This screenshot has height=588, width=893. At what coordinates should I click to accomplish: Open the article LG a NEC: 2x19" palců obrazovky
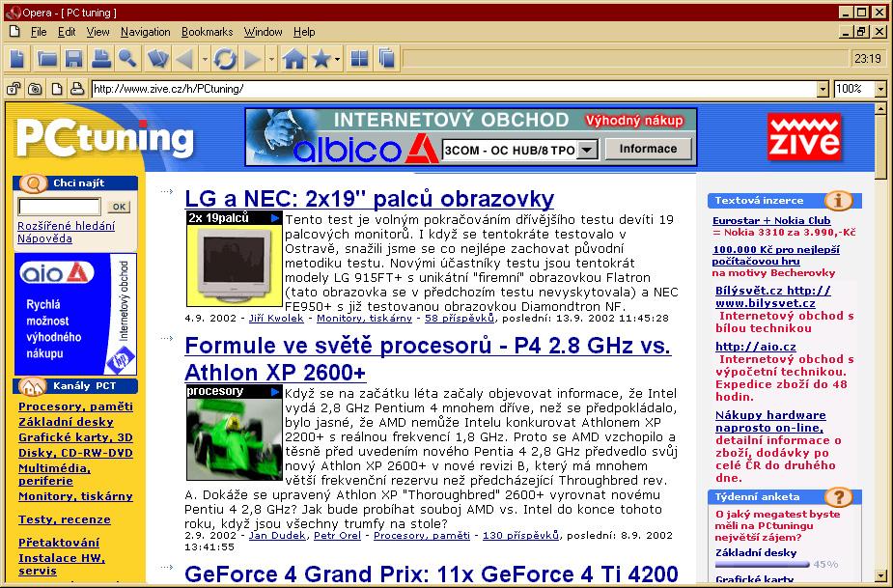pyautogui.click(x=370, y=198)
